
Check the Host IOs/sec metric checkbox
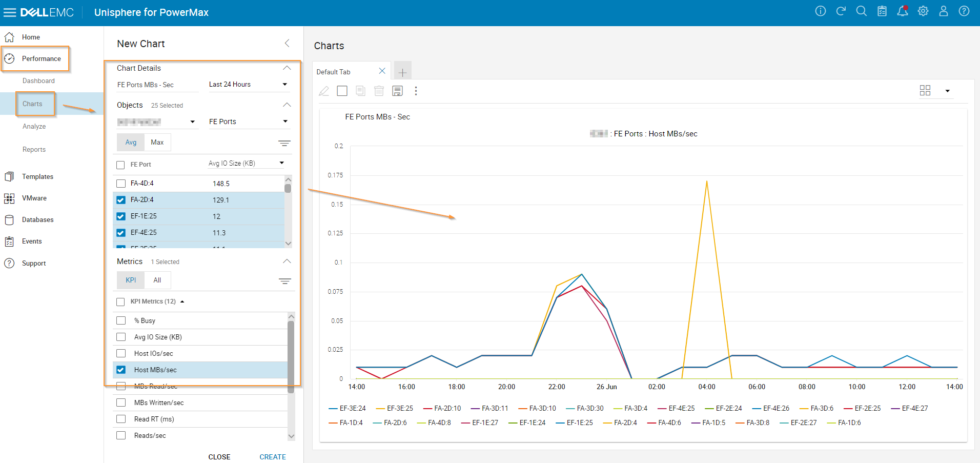[x=121, y=353]
